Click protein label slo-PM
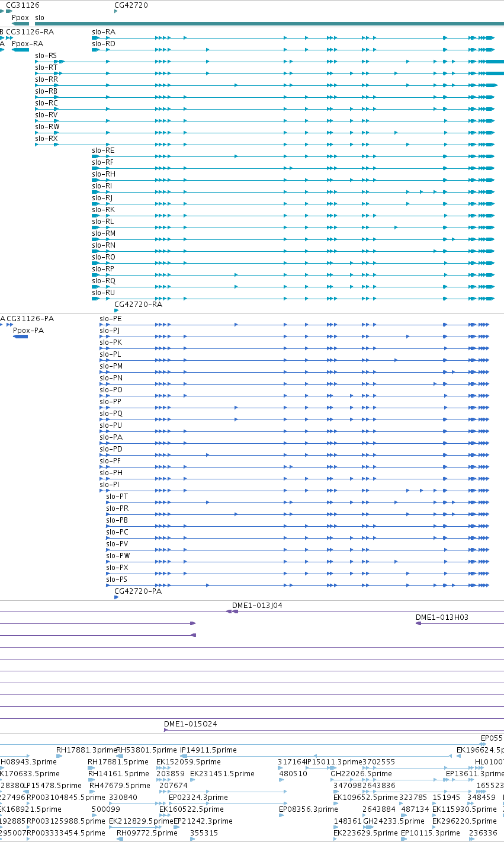Viewport: 504px width, 842px height. click(111, 366)
